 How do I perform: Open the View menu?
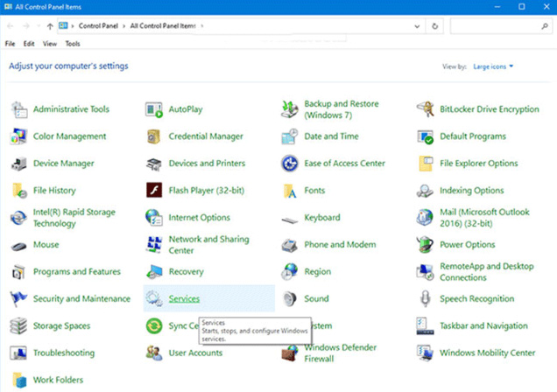point(50,44)
